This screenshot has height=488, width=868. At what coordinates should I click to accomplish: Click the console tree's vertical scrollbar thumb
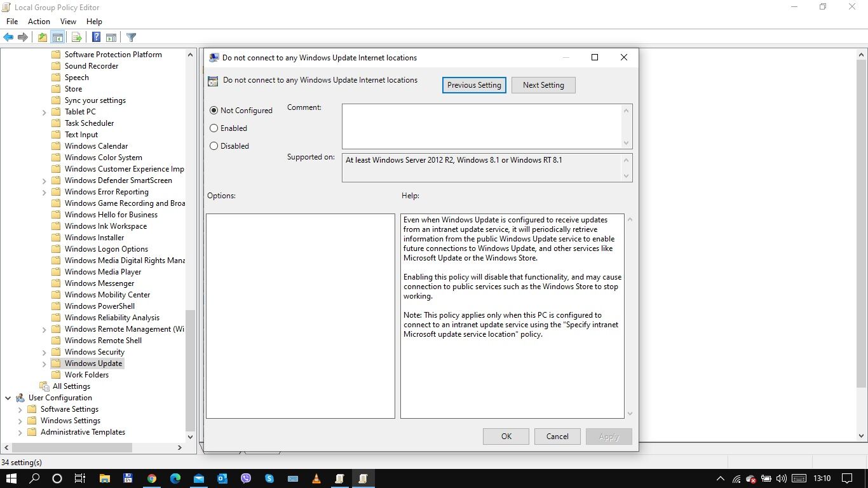tap(189, 370)
